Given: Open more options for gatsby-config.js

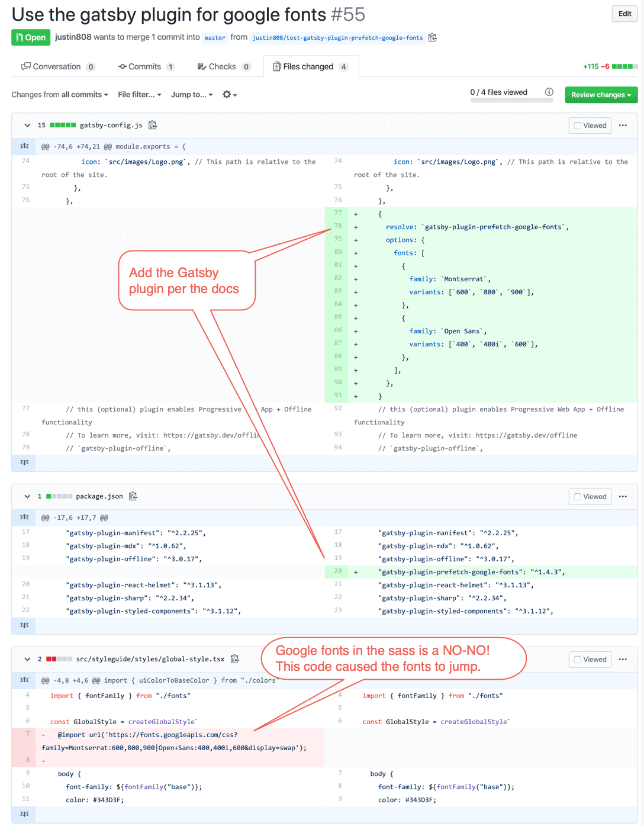Looking at the screenshot, I should tap(623, 126).
